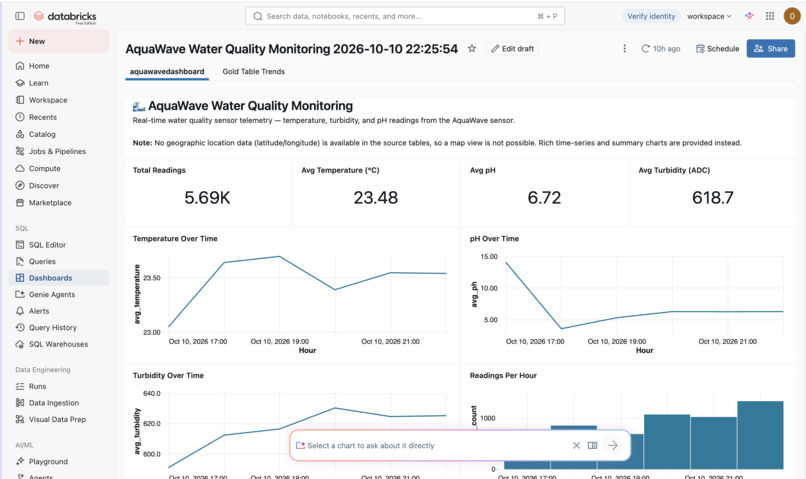806x479 pixels.
Task: Open the Schedule dialog
Action: [x=717, y=49]
